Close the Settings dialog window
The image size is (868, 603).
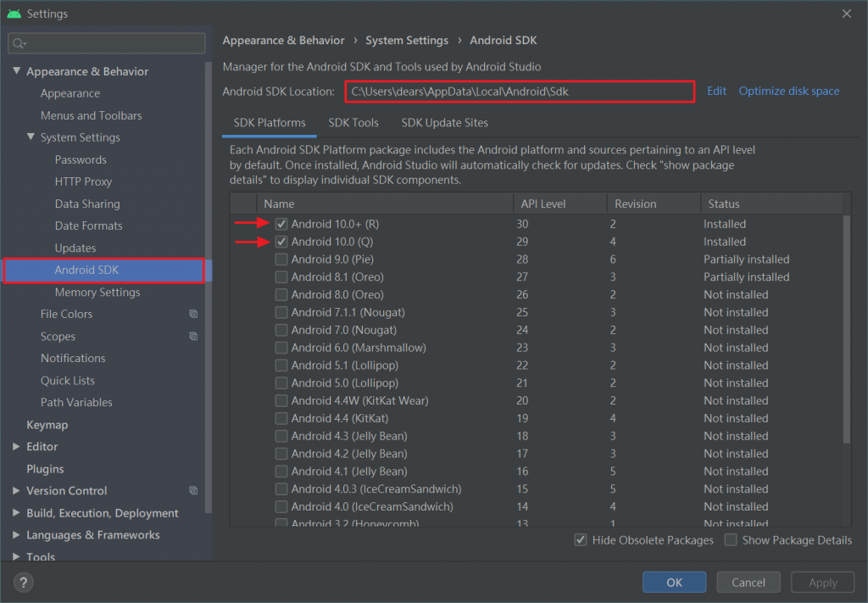coord(847,14)
